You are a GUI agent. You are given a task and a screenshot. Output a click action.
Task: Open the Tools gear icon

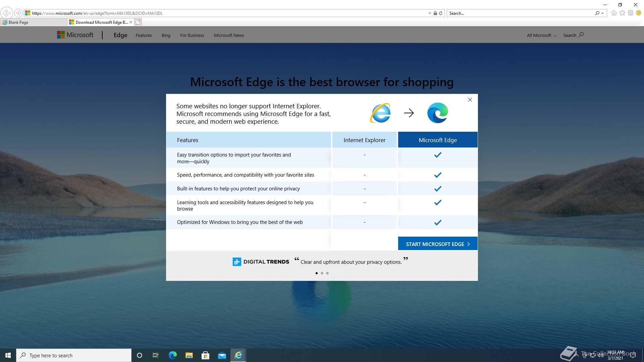click(631, 13)
